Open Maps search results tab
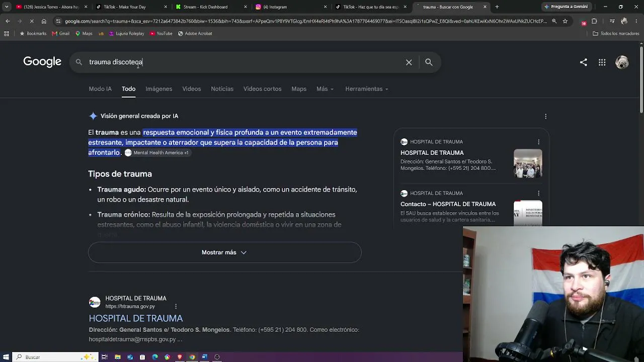 (299, 89)
